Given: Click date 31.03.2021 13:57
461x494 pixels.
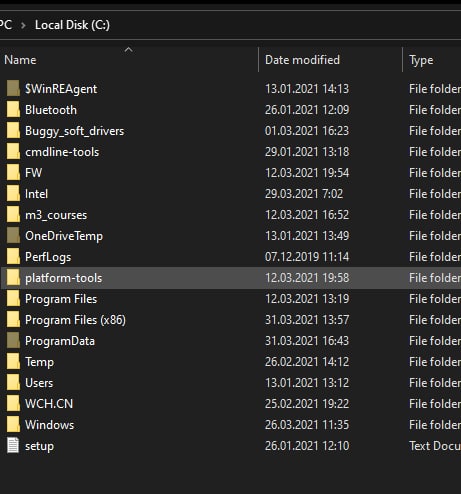Looking at the screenshot, I should 307,320.
